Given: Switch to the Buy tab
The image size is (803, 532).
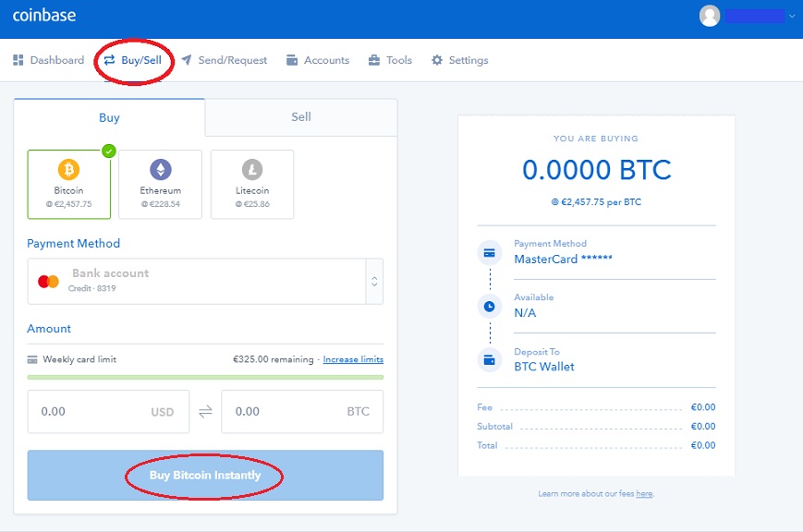Looking at the screenshot, I should pyautogui.click(x=109, y=117).
